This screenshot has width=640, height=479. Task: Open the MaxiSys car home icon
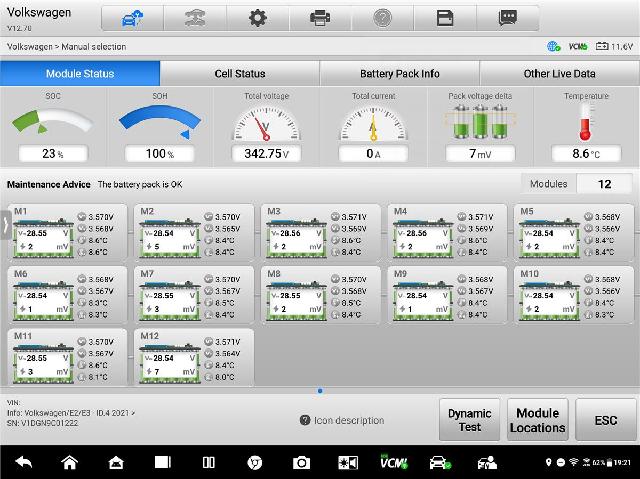(x=116, y=462)
